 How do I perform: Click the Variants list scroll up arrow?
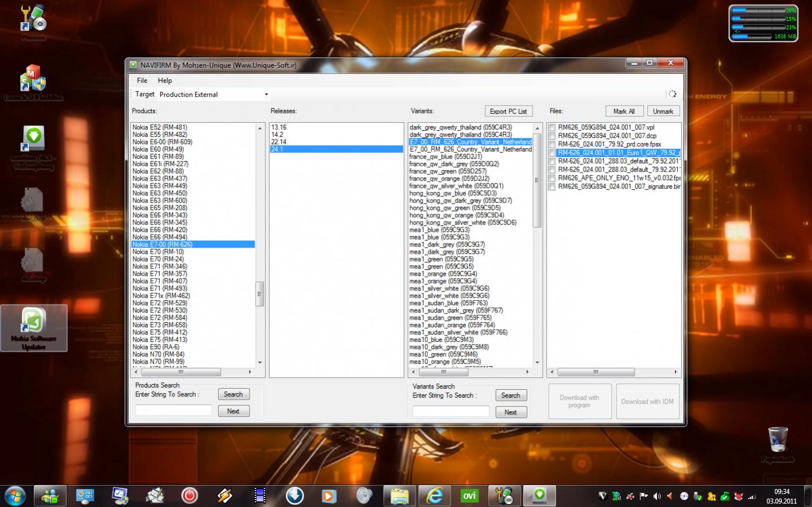click(537, 128)
